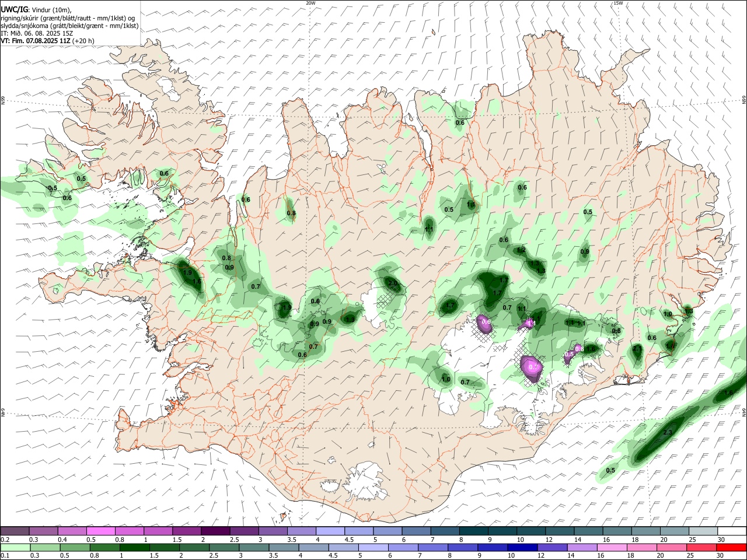Click the 20 pink swatch in lower scale
The width and height of the screenshot is (747, 560).
(x=671, y=547)
